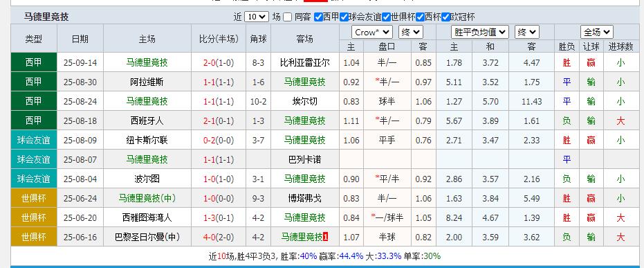Click the 赢 handicap result on 25-06-24
This screenshot has height=268, width=644.
tap(591, 199)
